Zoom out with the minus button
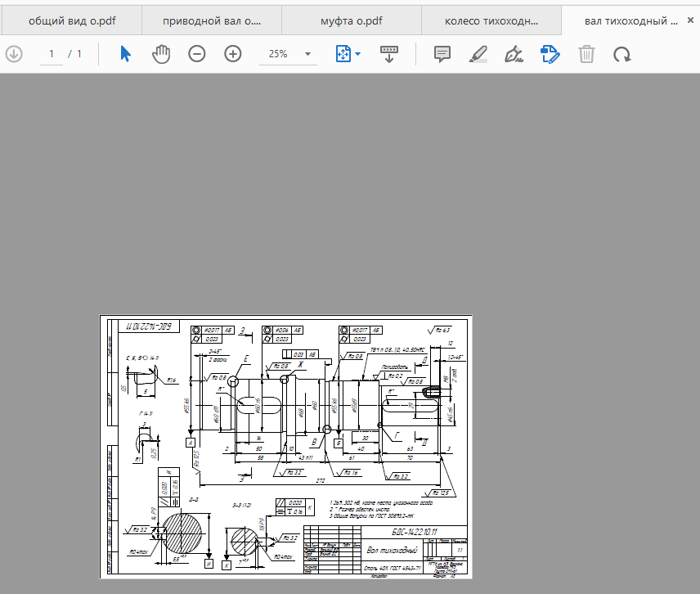Image resolution: width=700 pixels, height=594 pixels. pyautogui.click(x=197, y=54)
